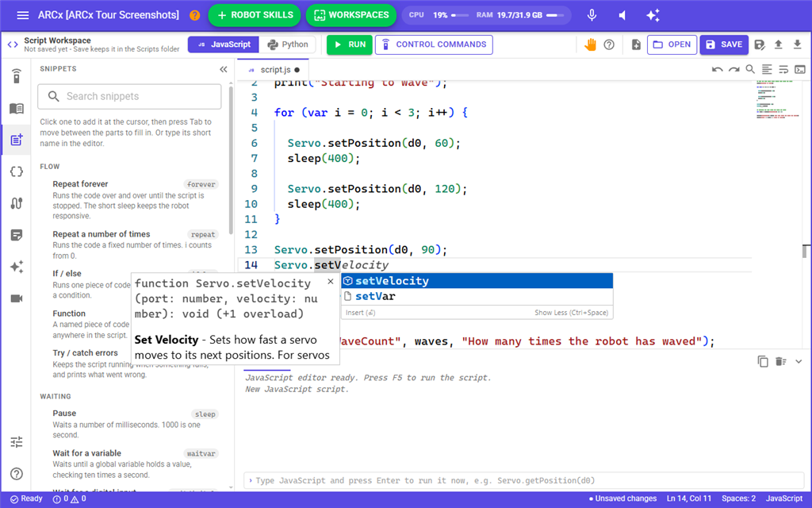Click the speaker volume icon
Viewport: 812px width, 508px height.
coord(622,15)
